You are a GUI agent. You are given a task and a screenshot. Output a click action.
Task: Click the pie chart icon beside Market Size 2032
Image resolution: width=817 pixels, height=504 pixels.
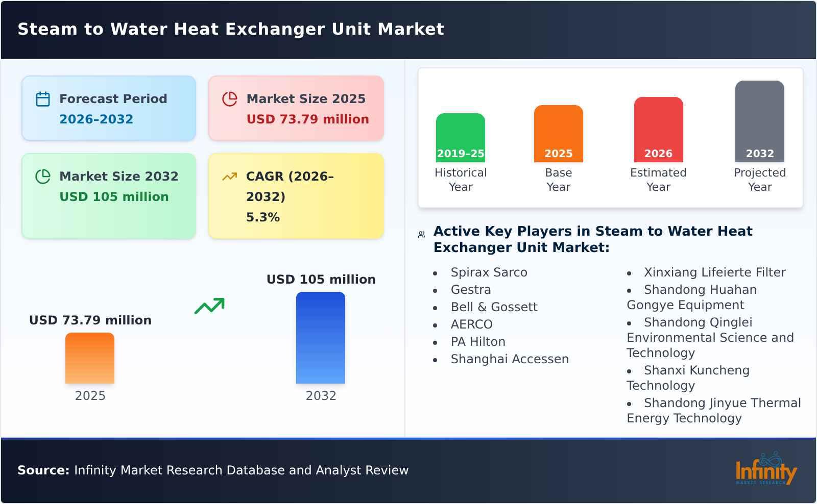pyautogui.click(x=42, y=177)
